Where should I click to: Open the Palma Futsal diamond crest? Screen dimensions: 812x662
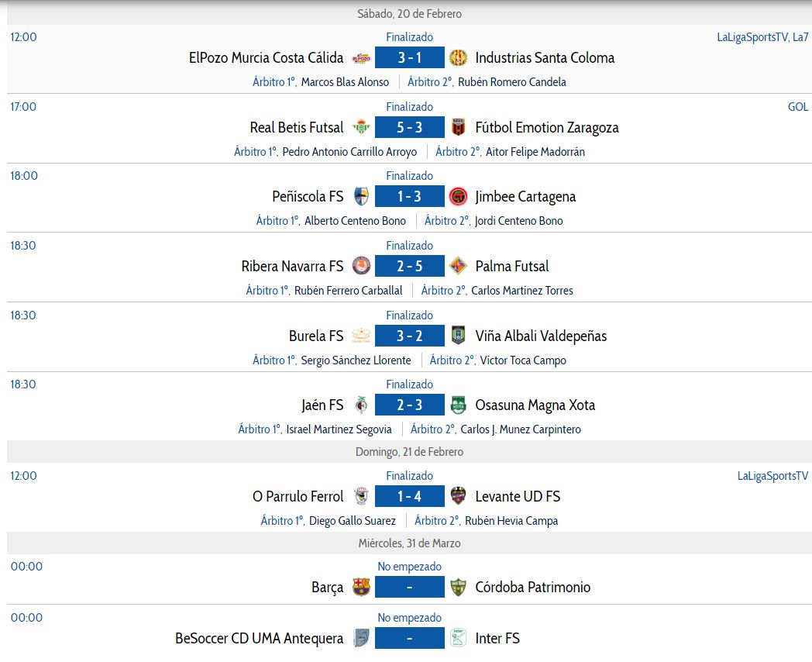[458, 266]
